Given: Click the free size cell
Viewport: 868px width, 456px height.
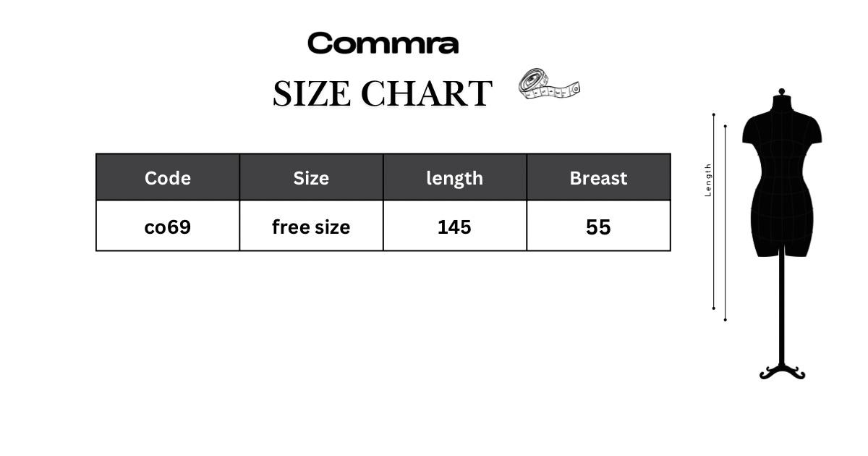Looking at the screenshot, I should point(311,227).
